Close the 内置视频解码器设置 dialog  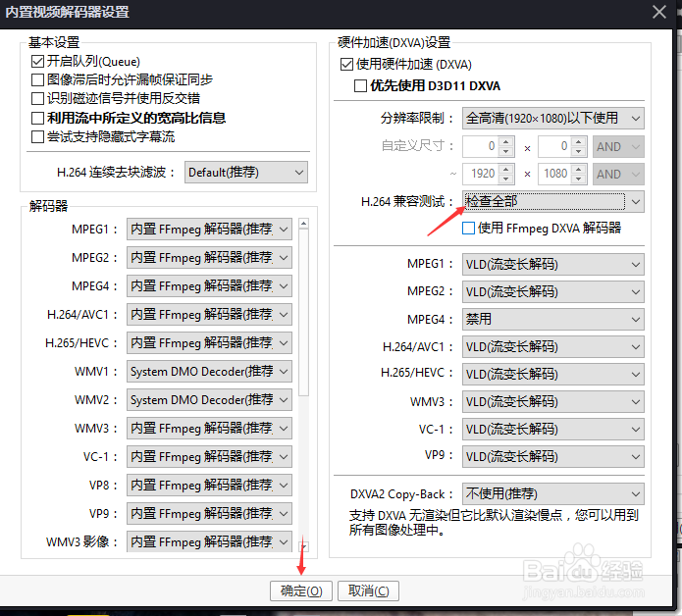pyautogui.click(x=659, y=12)
